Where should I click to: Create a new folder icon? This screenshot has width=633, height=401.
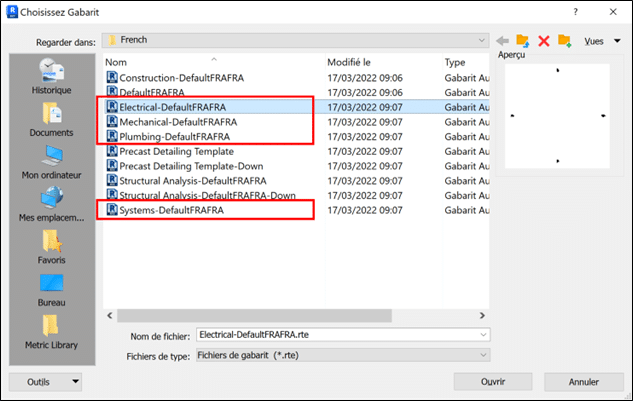tap(564, 41)
